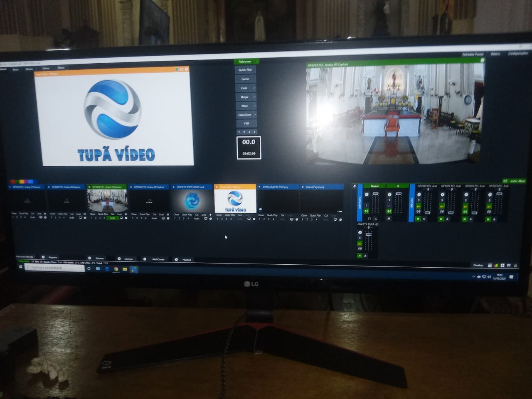Open the Merge transition dropdown arrow
The width and height of the screenshot is (532, 399).
(254, 97)
